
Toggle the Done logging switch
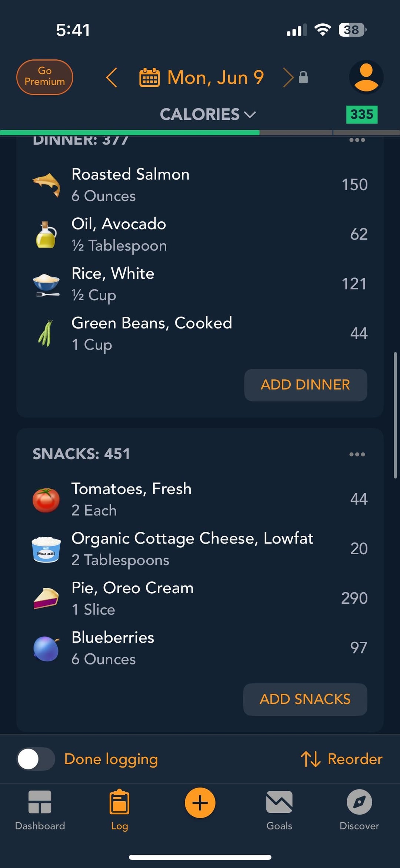[x=36, y=759]
